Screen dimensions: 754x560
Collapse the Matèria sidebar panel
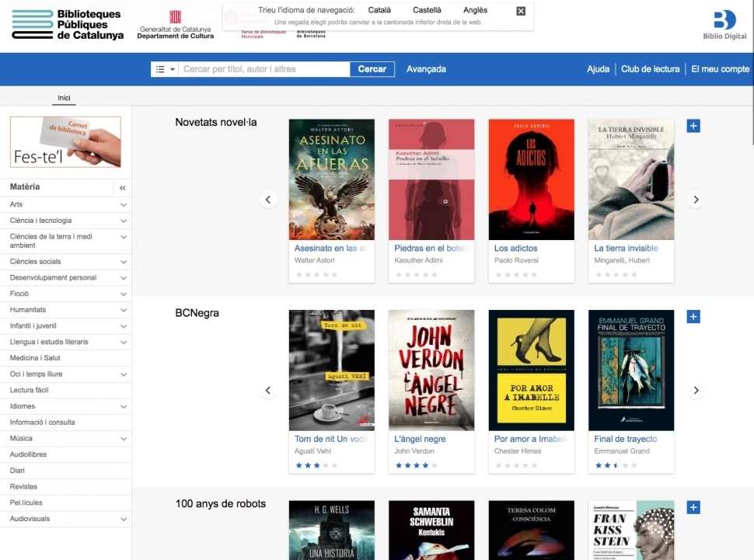pyautogui.click(x=122, y=187)
